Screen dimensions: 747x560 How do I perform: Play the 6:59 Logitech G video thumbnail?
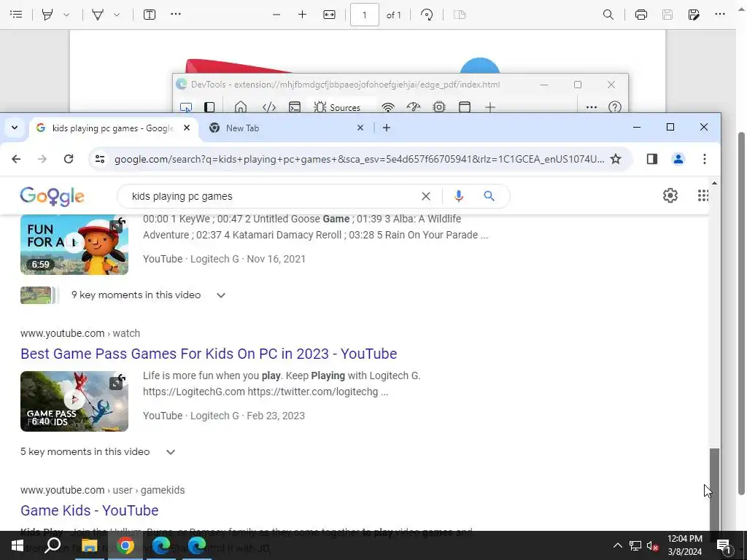tap(74, 244)
